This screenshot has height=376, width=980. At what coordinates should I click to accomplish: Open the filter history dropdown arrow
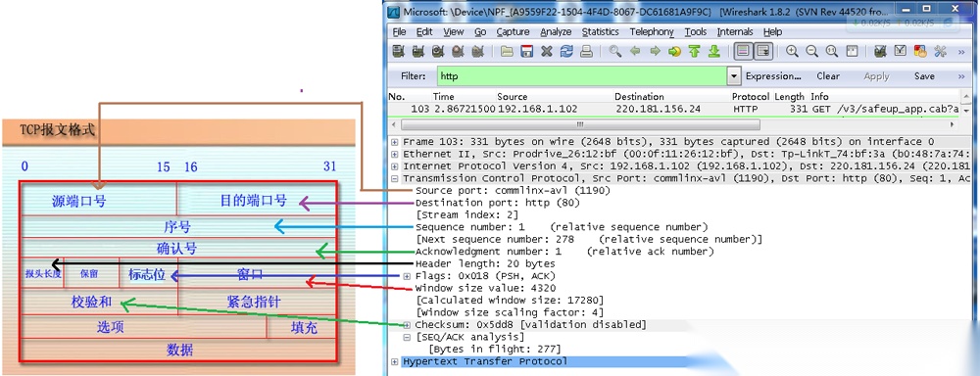[734, 76]
